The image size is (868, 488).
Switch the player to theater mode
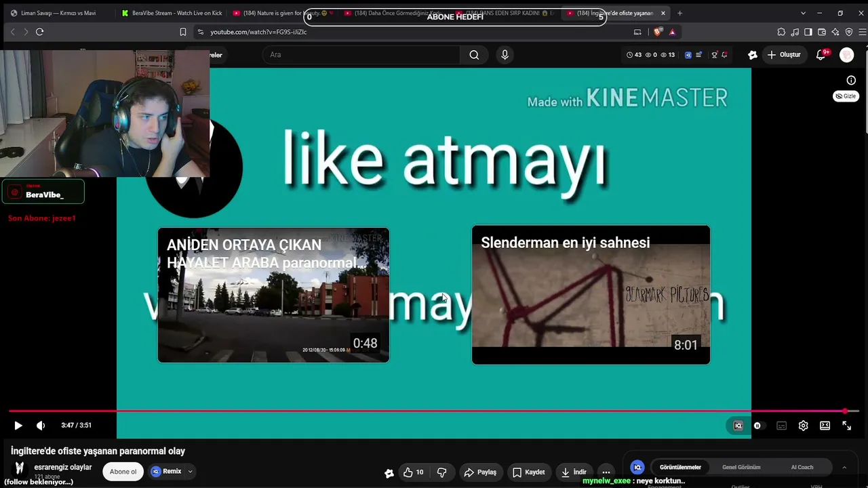coord(825,426)
